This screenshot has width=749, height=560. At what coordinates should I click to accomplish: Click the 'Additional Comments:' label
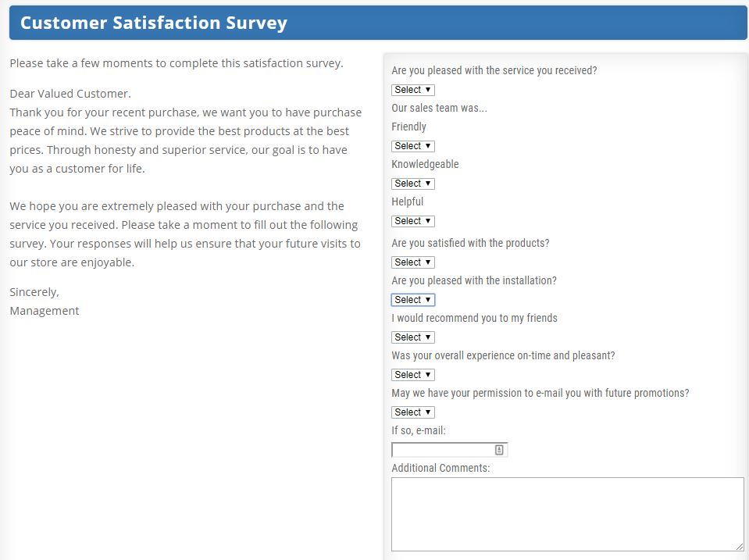pyautogui.click(x=440, y=468)
